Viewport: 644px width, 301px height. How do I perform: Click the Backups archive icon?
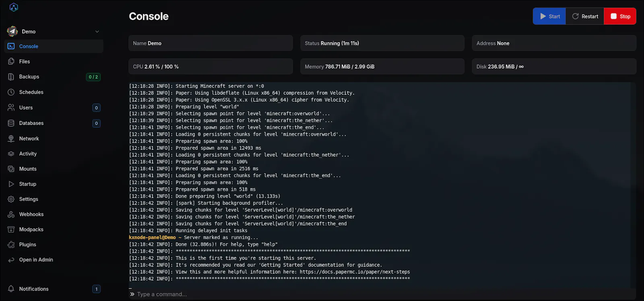[11, 77]
